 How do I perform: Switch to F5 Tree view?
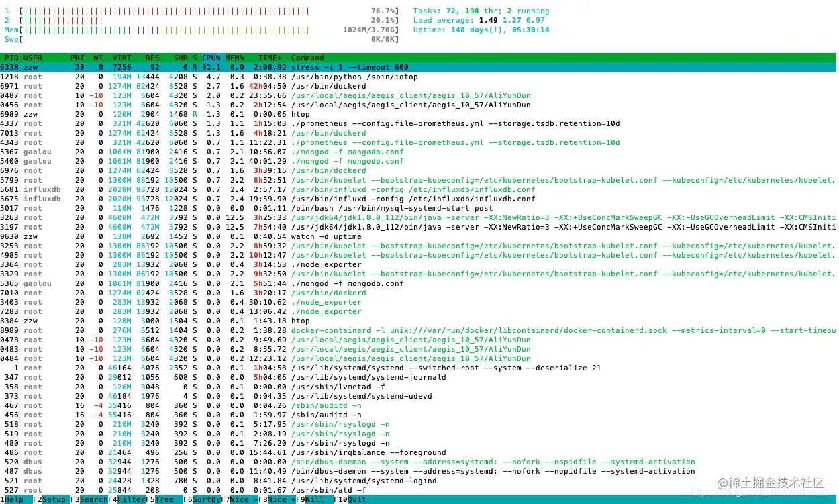(x=161, y=499)
